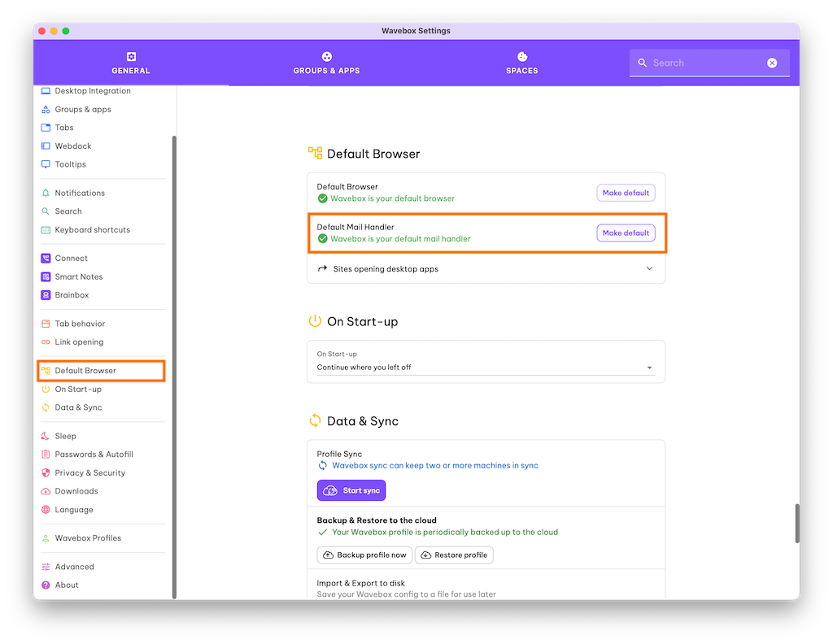Image resolution: width=833 pixels, height=644 pixels.
Task: Click Wavebox sync info text
Action: tap(435, 466)
